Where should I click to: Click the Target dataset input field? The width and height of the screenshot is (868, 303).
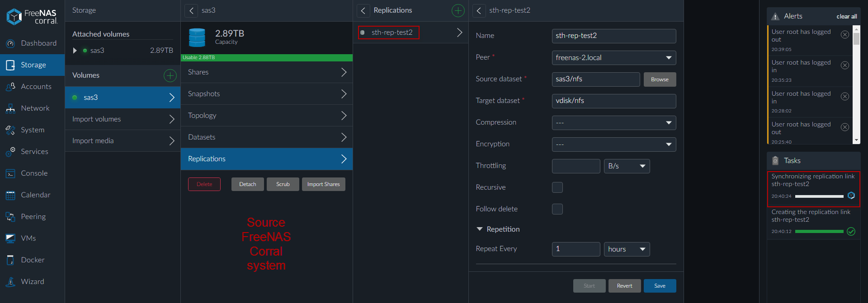pyautogui.click(x=613, y=101)
